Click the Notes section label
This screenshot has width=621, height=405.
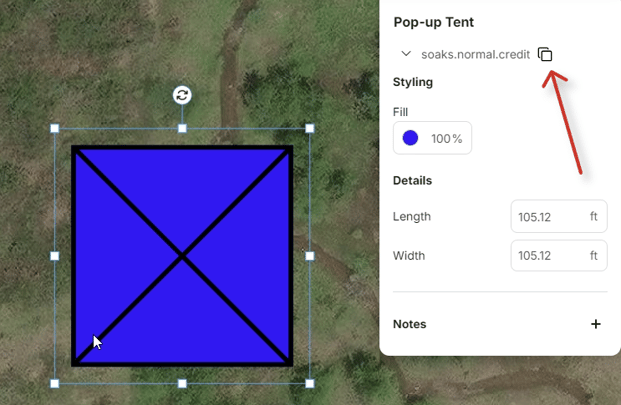pos(410,324)
